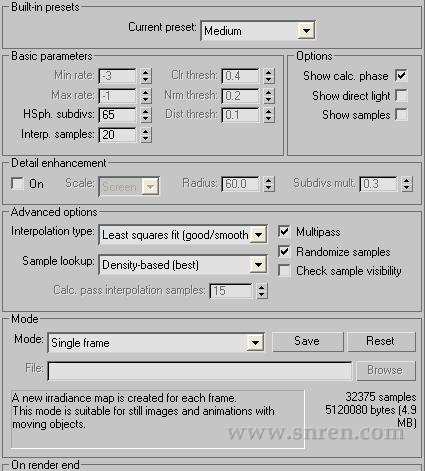
Task: Click the Save button
Action: click(x=307, y=341)
